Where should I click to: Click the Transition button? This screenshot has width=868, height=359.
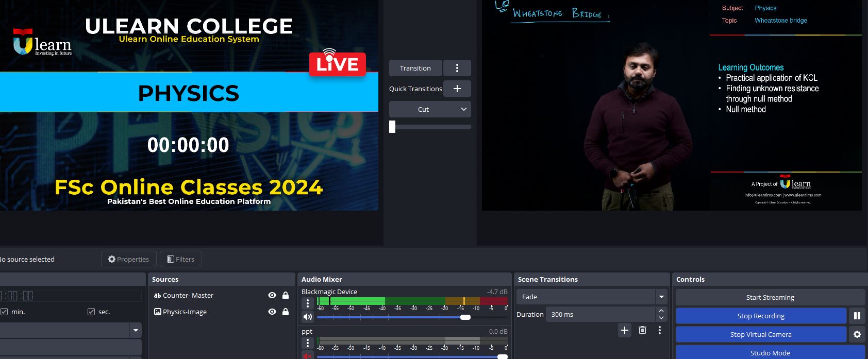[x=415, y=68]
